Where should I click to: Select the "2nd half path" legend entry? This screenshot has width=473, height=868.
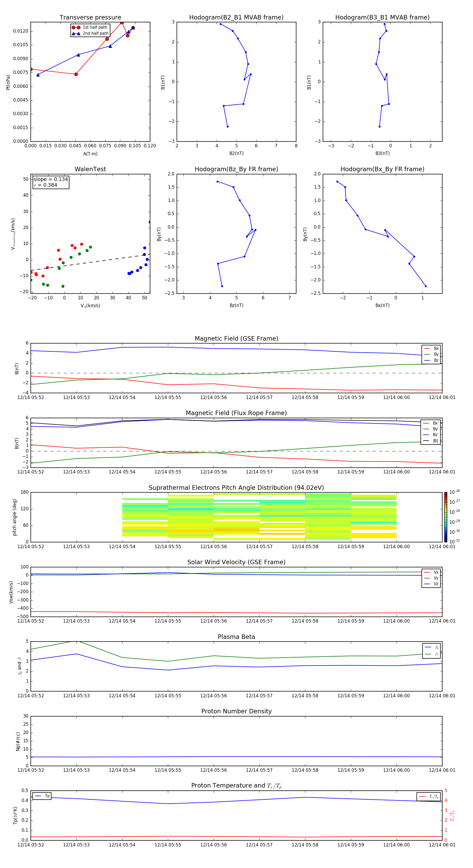90,33
